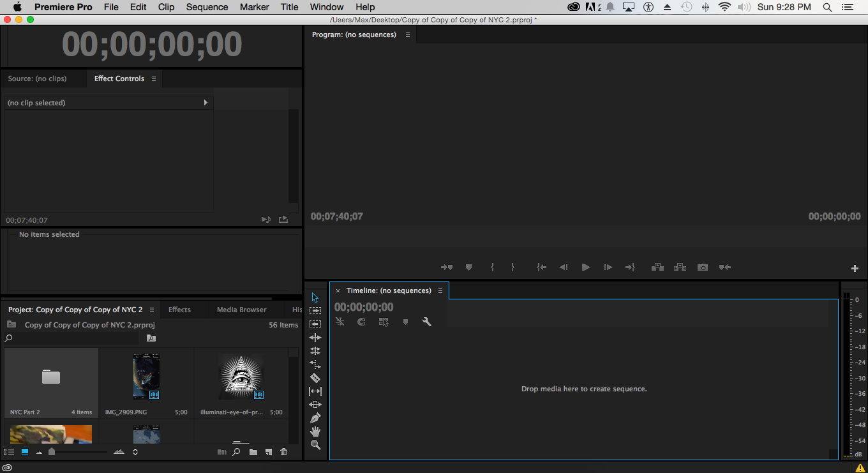Click the large mountains zoom-in icon
The image size is (868, 473).
119,452
